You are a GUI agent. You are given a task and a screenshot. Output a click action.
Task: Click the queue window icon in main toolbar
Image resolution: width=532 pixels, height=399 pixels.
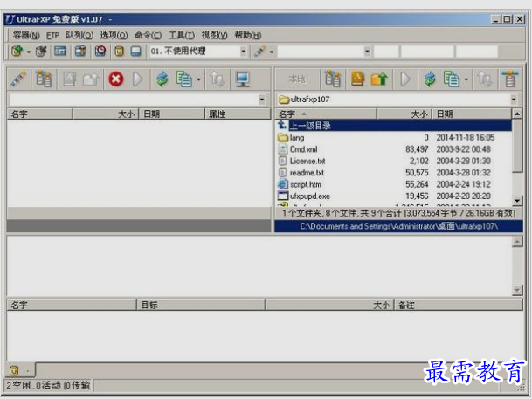pos(80,52)
